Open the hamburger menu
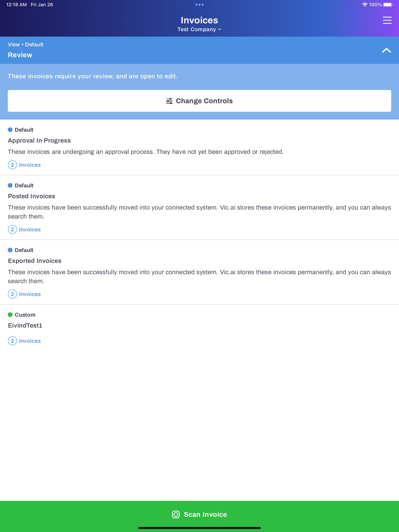Image resolution: width=399 pixels, height=532 pixels. point(387,20)
